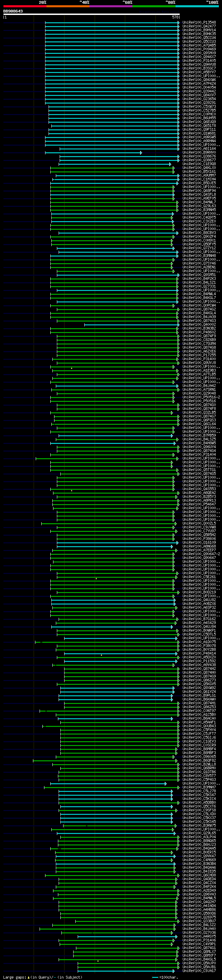Select label UniRef100_B8CBV3

click(x=199, y=233)
